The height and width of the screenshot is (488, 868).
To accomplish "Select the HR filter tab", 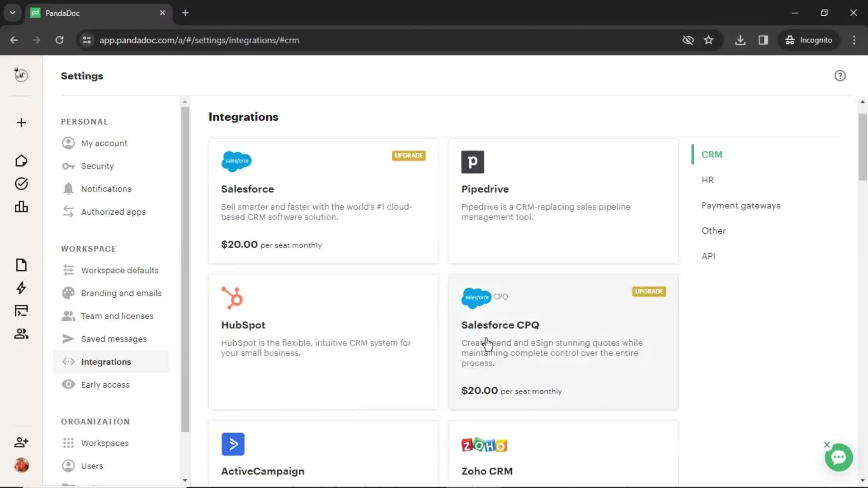I will [x=708, y=180].
